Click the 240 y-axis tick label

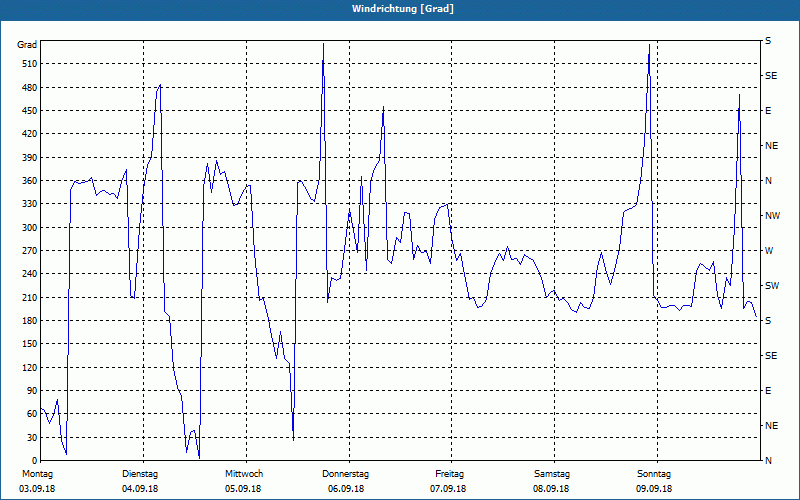pyautogui.click(x=30, y=274)
